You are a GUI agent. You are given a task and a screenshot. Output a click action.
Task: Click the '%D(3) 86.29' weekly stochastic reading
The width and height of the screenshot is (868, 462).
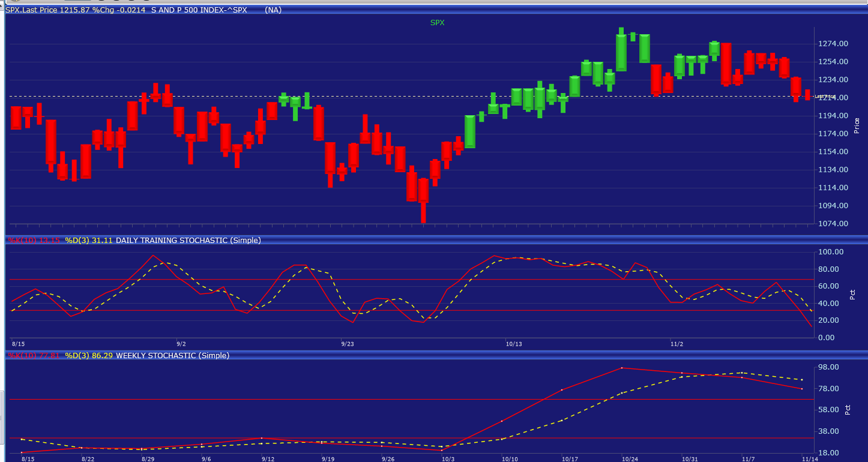tap(89, 356)
